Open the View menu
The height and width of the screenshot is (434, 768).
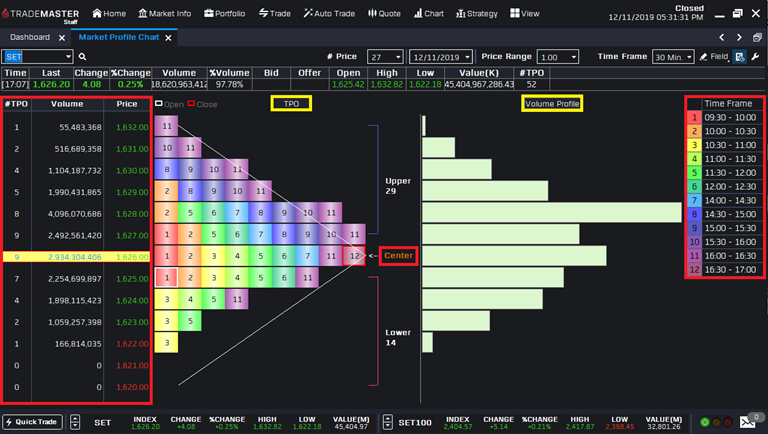(x=525, y=13)
